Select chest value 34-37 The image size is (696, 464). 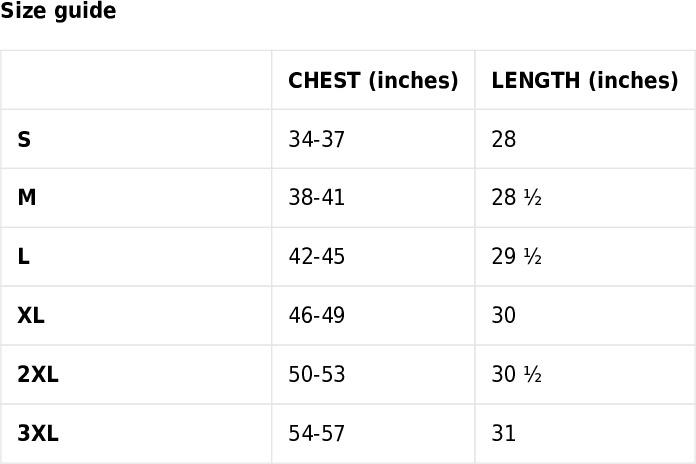316,139
